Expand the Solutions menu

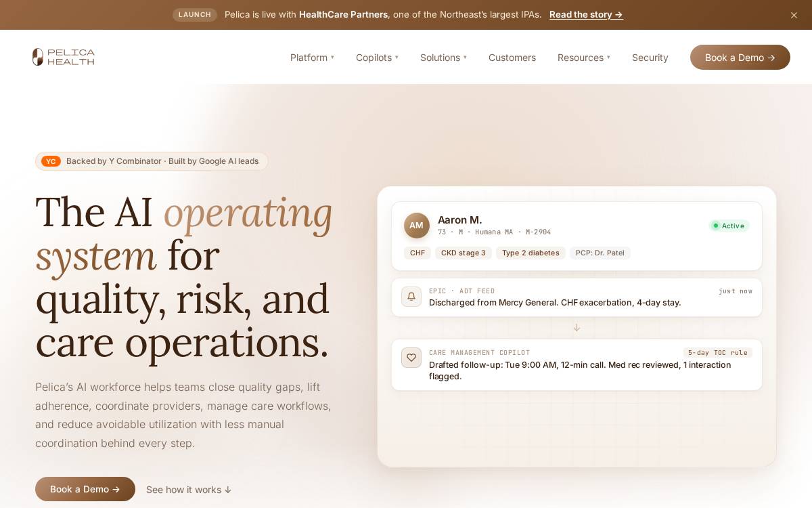pyautogui.click(x=443, y=58)
